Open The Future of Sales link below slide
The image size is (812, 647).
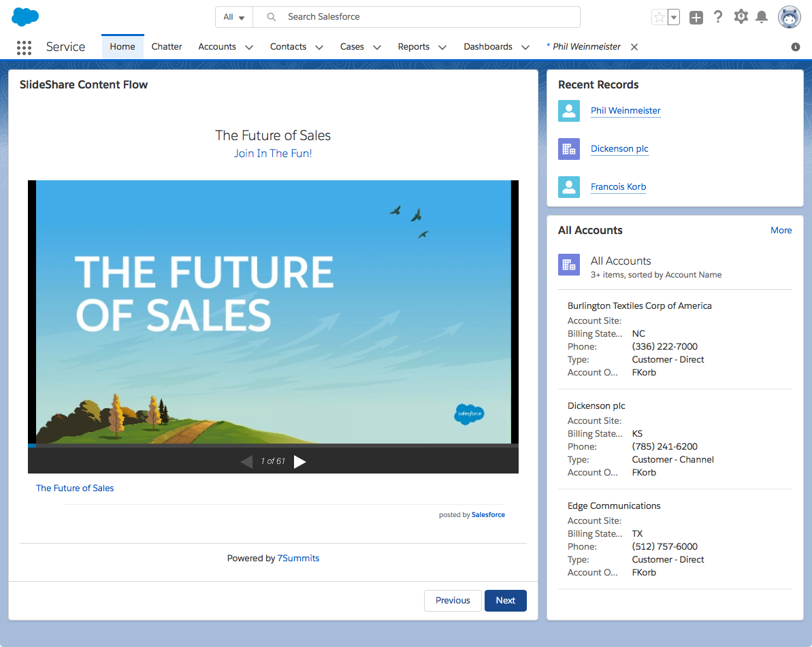[75, 488]
